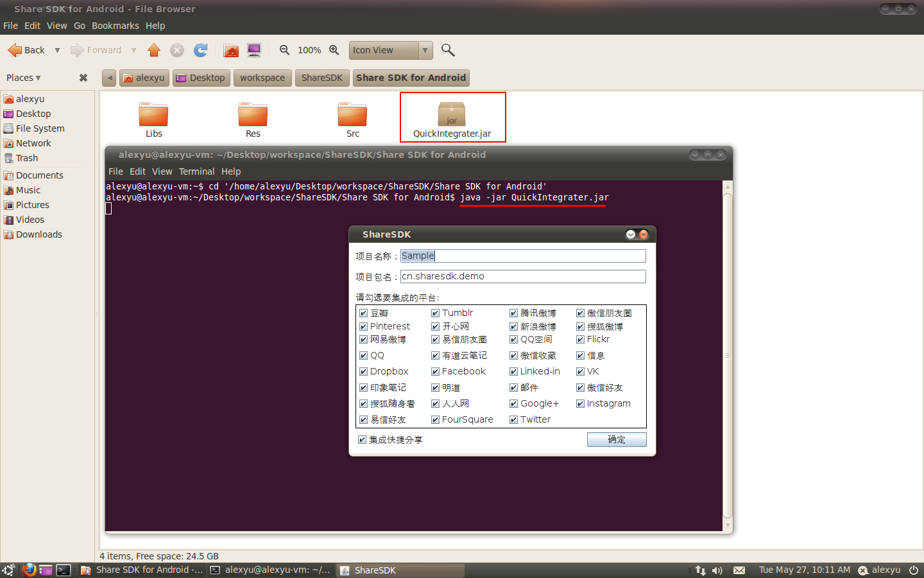This screenshot has height=578, width=924.
Task: Reload the current folder
Action: [x=201, y=50]
